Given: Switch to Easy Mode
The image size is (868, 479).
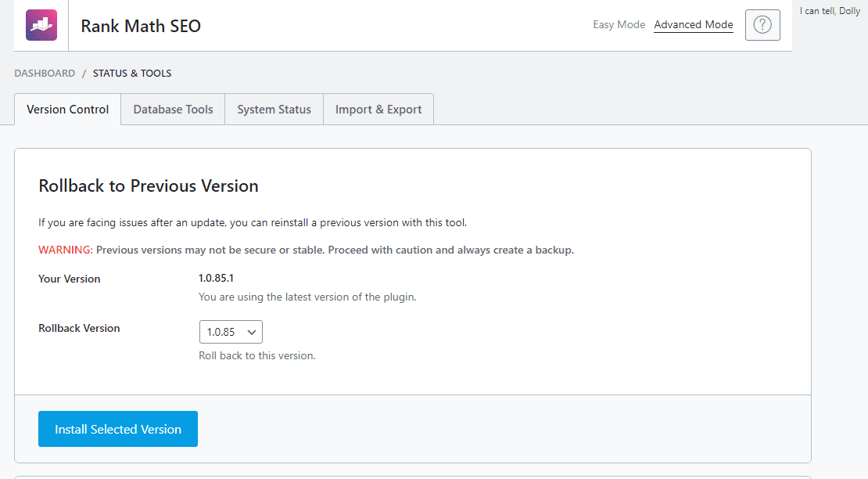Looking at the screenshot, I should (x=619, y=24).
